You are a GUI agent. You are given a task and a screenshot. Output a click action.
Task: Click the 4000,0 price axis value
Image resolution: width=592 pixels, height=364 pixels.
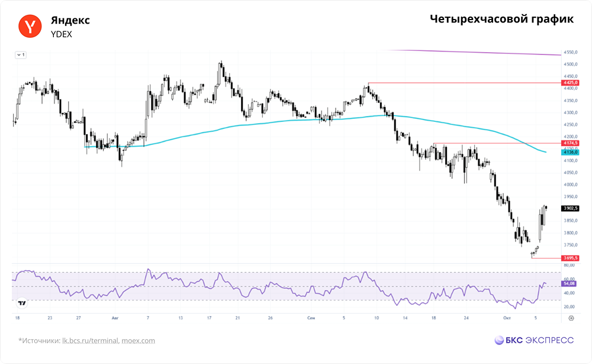coord(571,185)
